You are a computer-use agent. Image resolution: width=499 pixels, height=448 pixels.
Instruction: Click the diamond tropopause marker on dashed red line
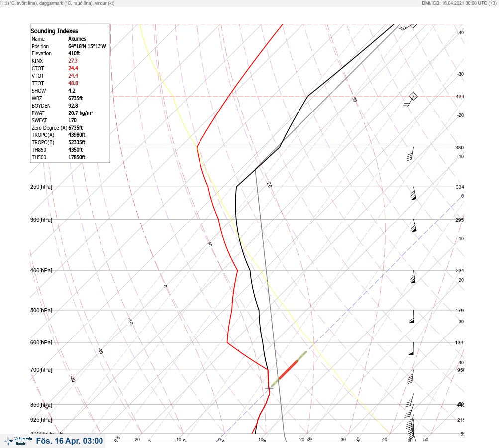pyautogui.click(x=413, y=96)
